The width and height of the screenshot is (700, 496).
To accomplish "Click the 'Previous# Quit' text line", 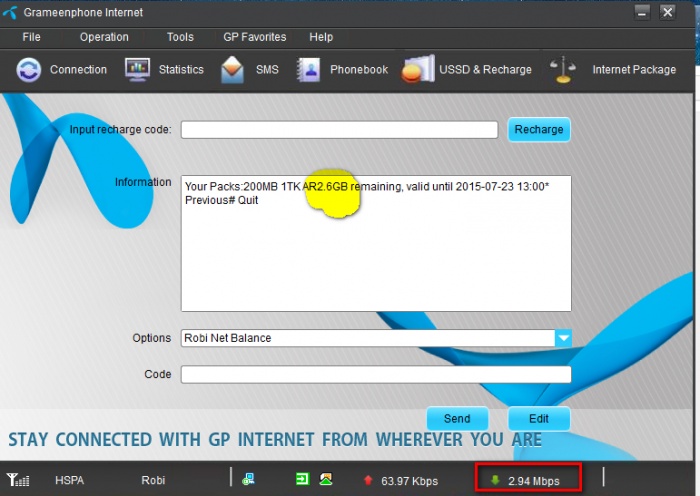I will coord(221,200).
